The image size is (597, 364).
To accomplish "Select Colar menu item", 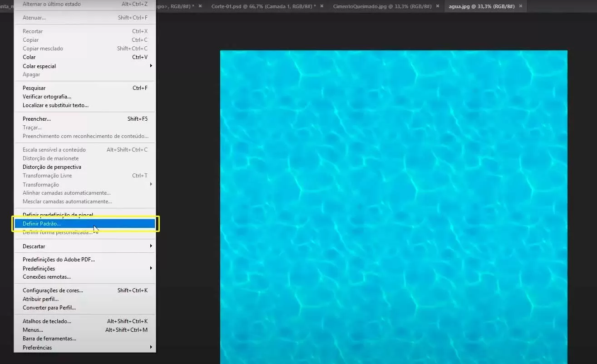I will tap(29, 57).
